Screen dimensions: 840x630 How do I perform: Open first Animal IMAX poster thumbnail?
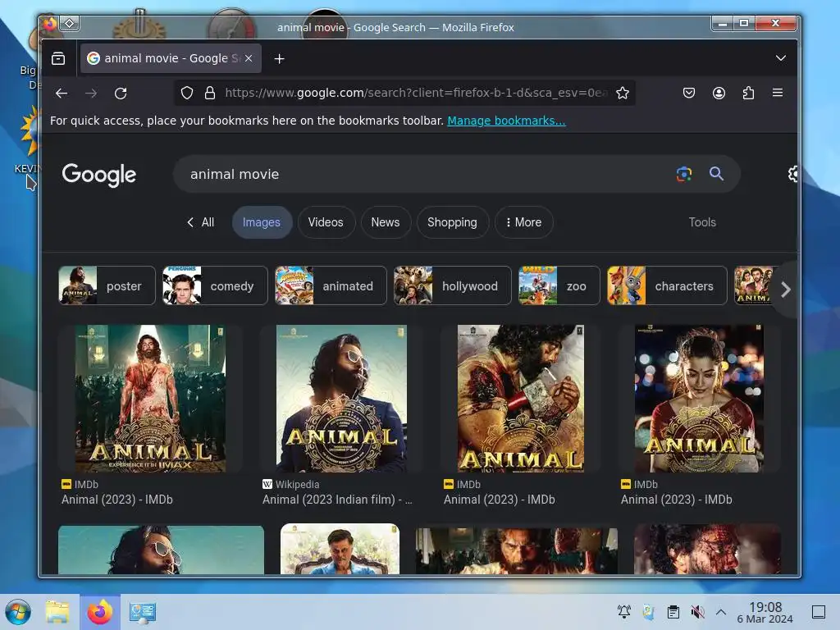(150, 399)
